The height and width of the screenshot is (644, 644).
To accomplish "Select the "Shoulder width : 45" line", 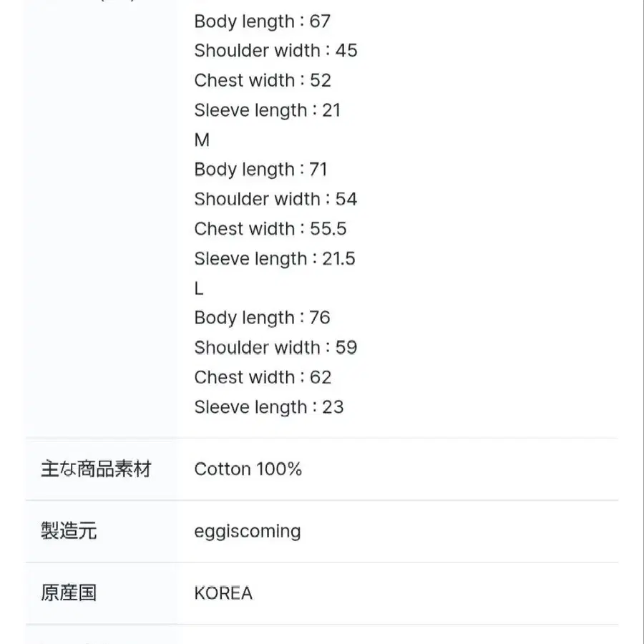I will (275, 51).
